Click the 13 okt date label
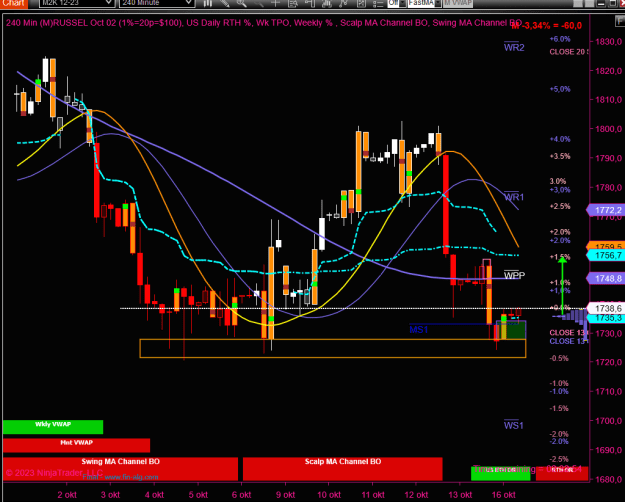The height and width of the screenshot is (502, 625). coord(460,495)
